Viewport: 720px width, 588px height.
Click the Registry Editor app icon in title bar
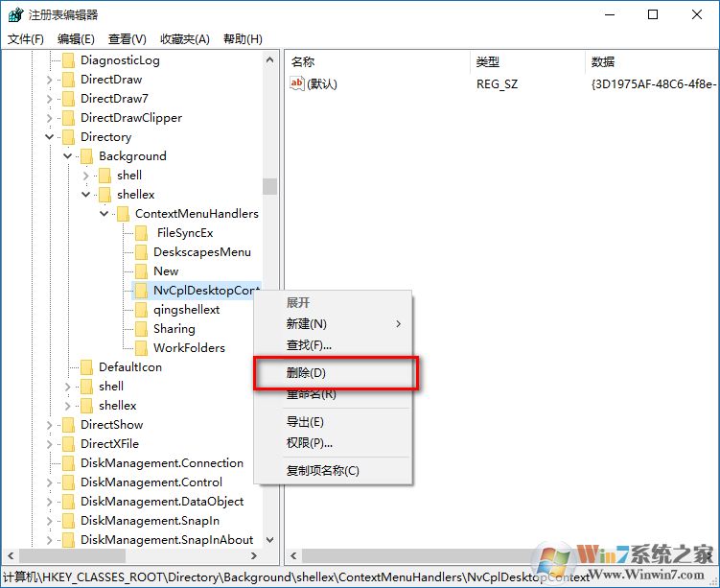(15, 14)
